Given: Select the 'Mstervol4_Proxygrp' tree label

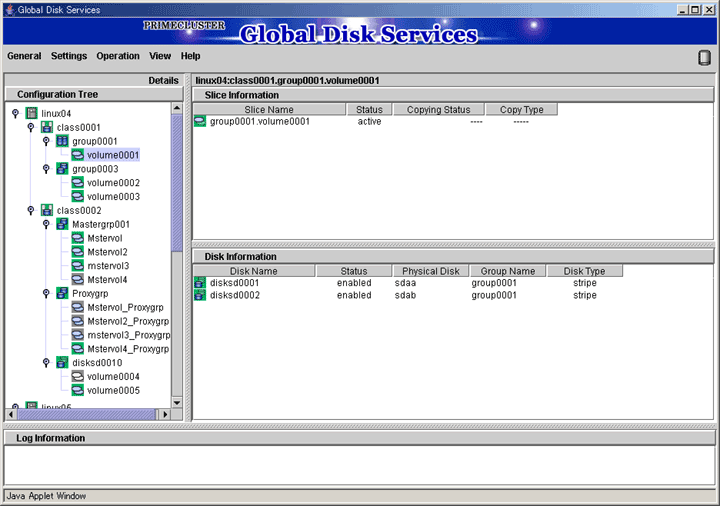Looking at the screenshot, I should (128, 349).
